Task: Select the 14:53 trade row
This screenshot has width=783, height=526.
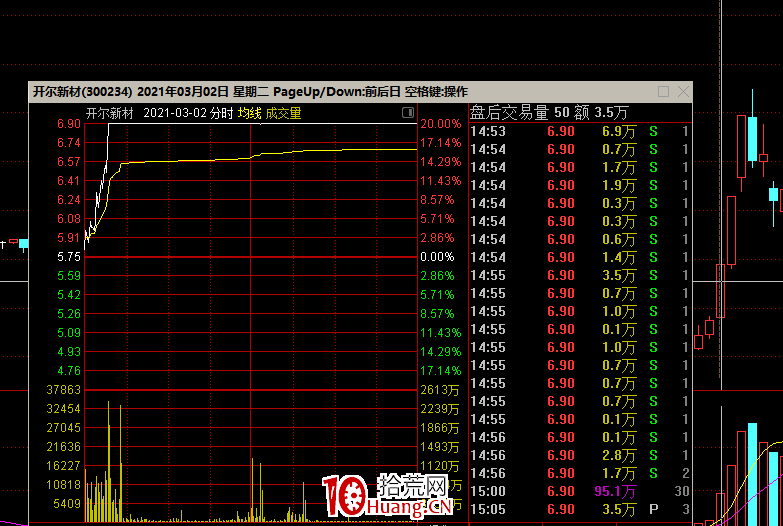Action: point(579,131)
